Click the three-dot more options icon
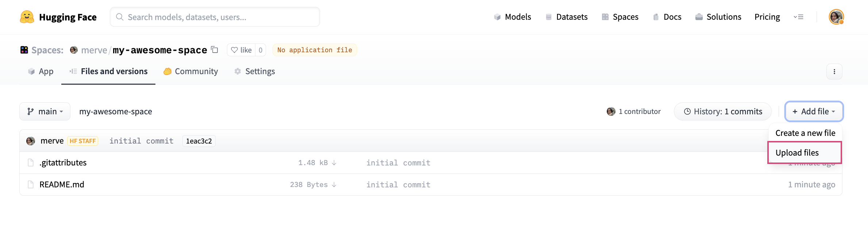Image resolution: width=868 pixels, height=229 pixels. pos(834,72)
